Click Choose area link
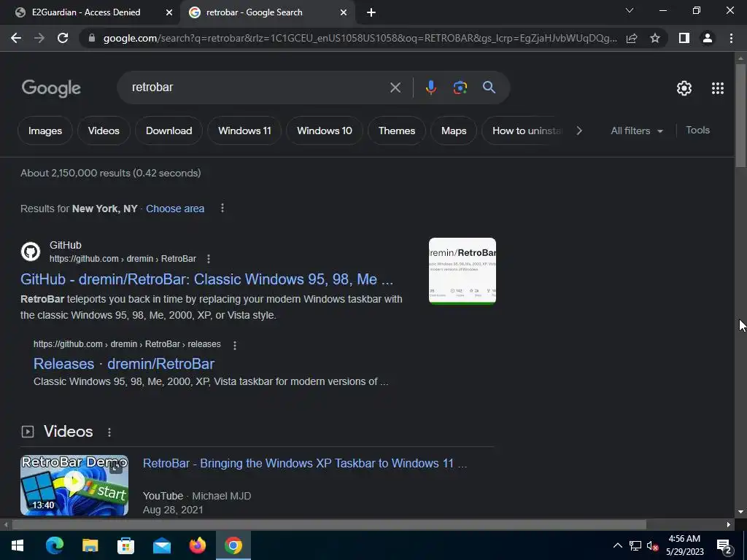747x560 pixels. coord(175,209)
